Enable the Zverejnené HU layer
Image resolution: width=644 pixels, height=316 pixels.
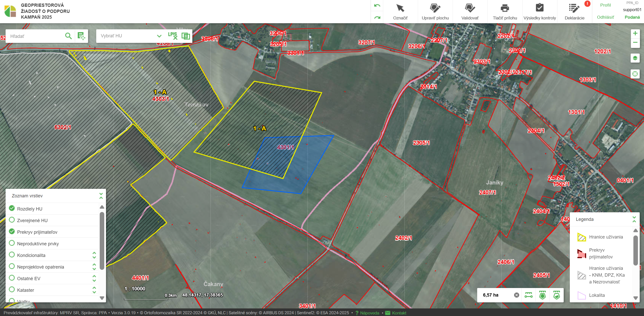click(12, 220)
